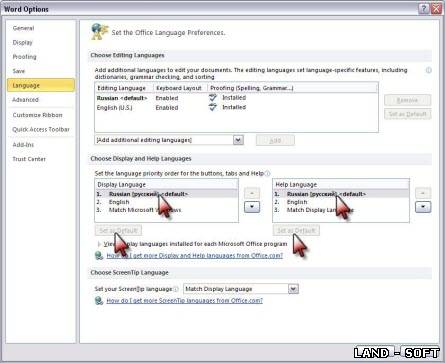Open the Add-Ins category

(x=23, y=145)
